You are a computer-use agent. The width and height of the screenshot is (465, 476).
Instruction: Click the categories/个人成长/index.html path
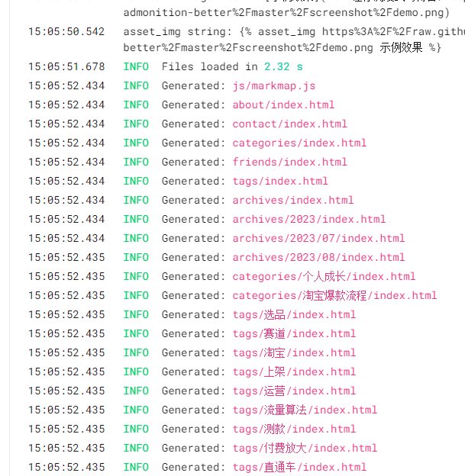coord(324,276)
